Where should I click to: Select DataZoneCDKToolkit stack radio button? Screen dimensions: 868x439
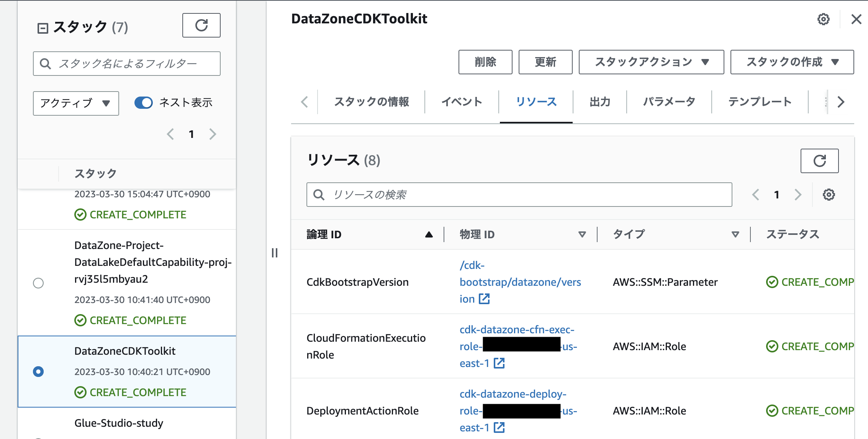(x=38, y=372)
